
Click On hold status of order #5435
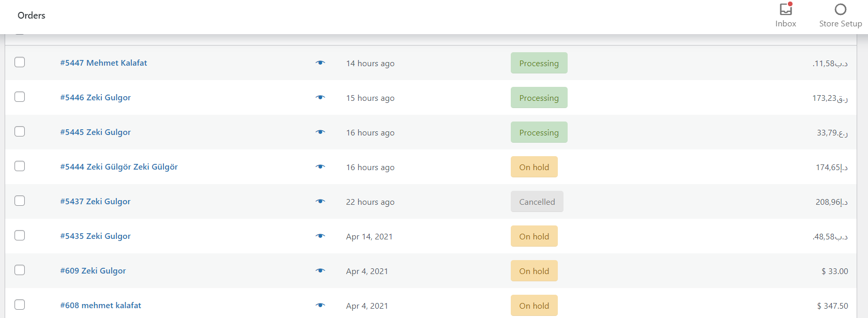(534, 236)
